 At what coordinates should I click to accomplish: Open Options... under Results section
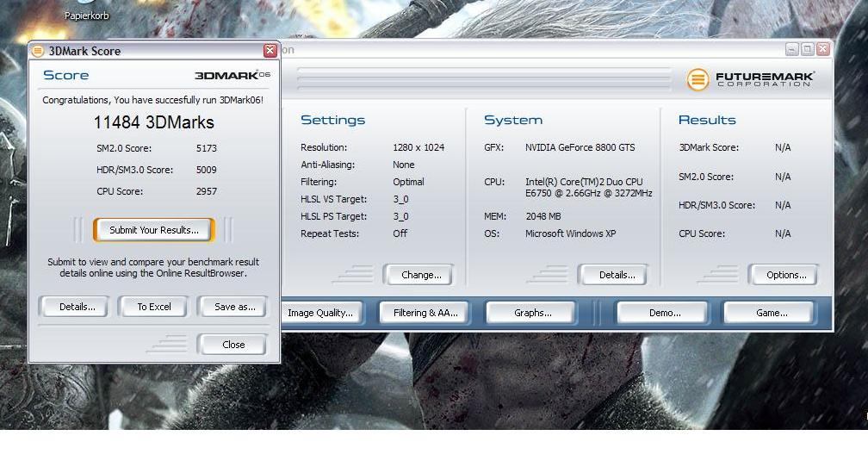tap(784, 275)
